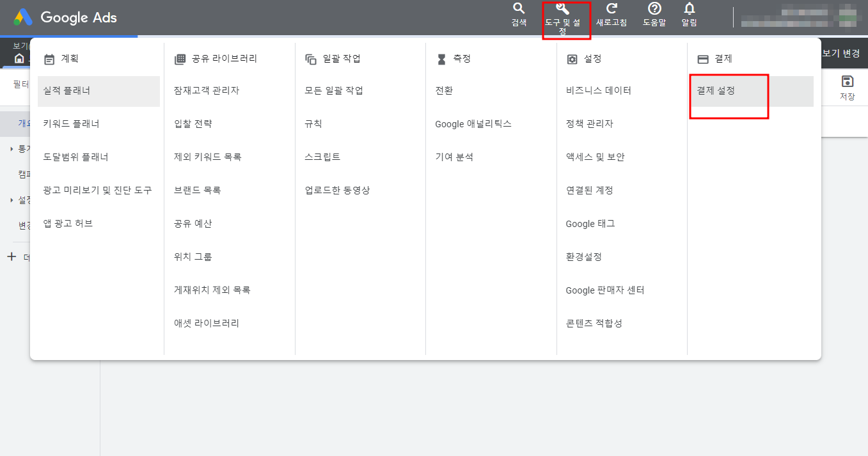Click the 계획 calendar icon
Image resolution: width=868 pixels, height=456 pixels.
point(49,58)
